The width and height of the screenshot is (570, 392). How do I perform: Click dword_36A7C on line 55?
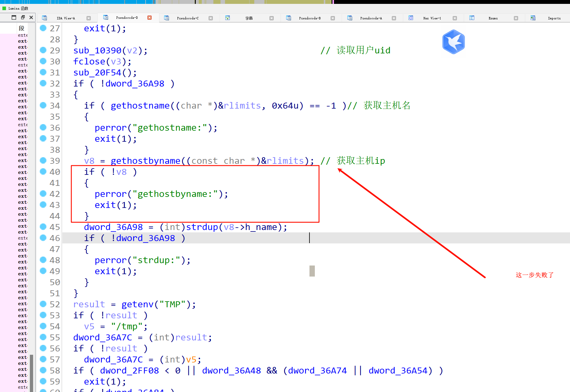[x=103, y=337]
